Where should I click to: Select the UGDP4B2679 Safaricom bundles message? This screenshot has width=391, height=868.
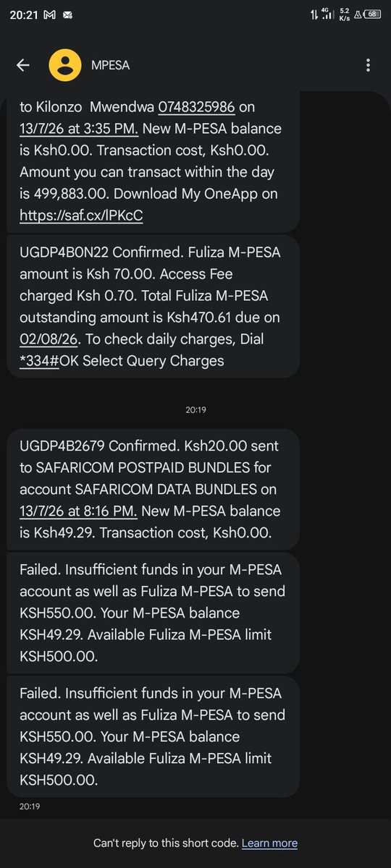point(153,489)
